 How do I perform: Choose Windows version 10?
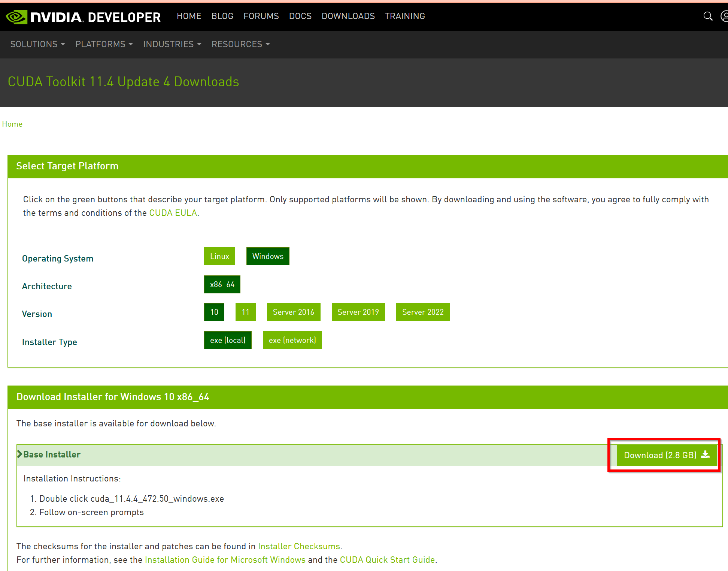click(214, 312)
